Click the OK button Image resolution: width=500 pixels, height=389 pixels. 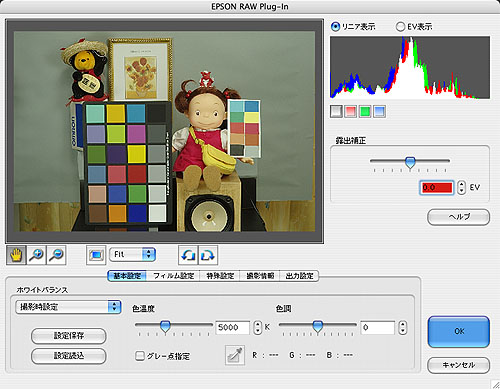point(459,332)
